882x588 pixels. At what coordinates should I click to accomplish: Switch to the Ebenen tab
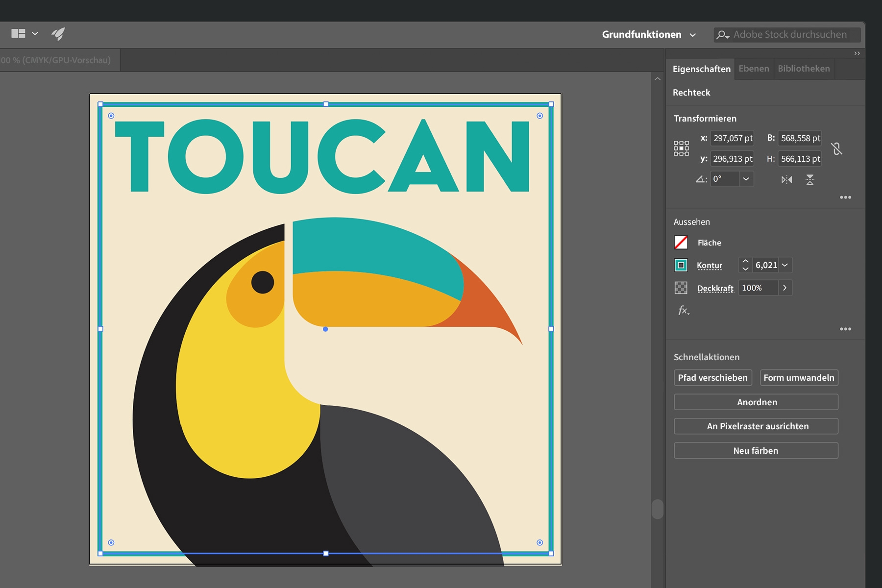click(x=754, y=69)
